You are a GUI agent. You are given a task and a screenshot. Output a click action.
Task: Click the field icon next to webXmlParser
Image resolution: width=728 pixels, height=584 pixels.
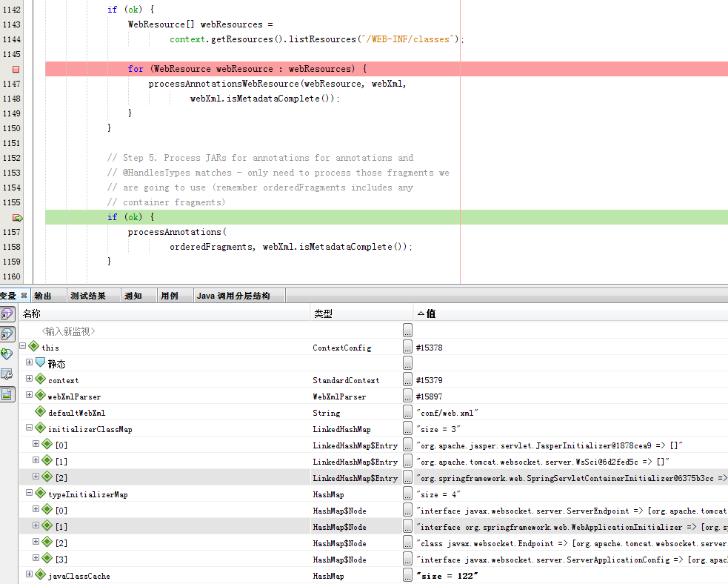41,395
